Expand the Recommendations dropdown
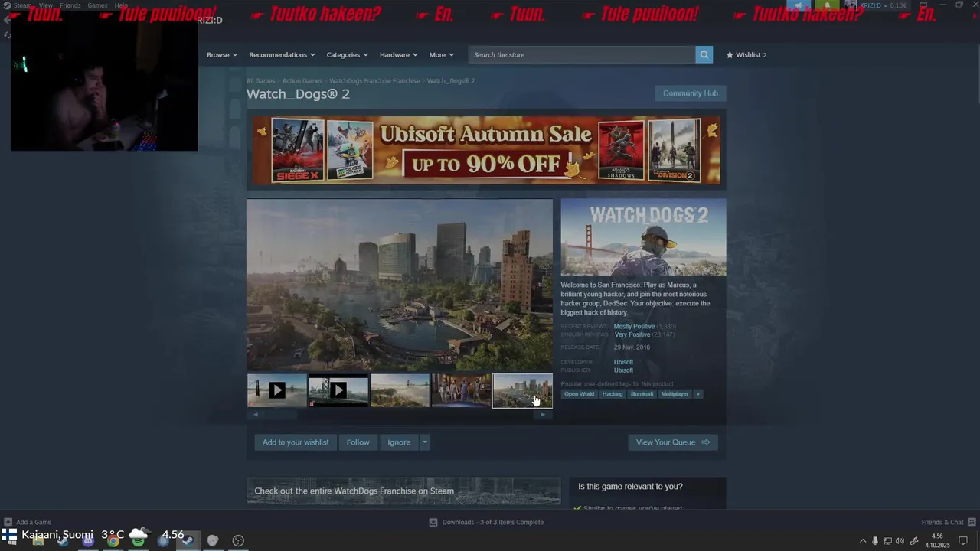Screen dimensions: 980x551 (x=282, y=54)
